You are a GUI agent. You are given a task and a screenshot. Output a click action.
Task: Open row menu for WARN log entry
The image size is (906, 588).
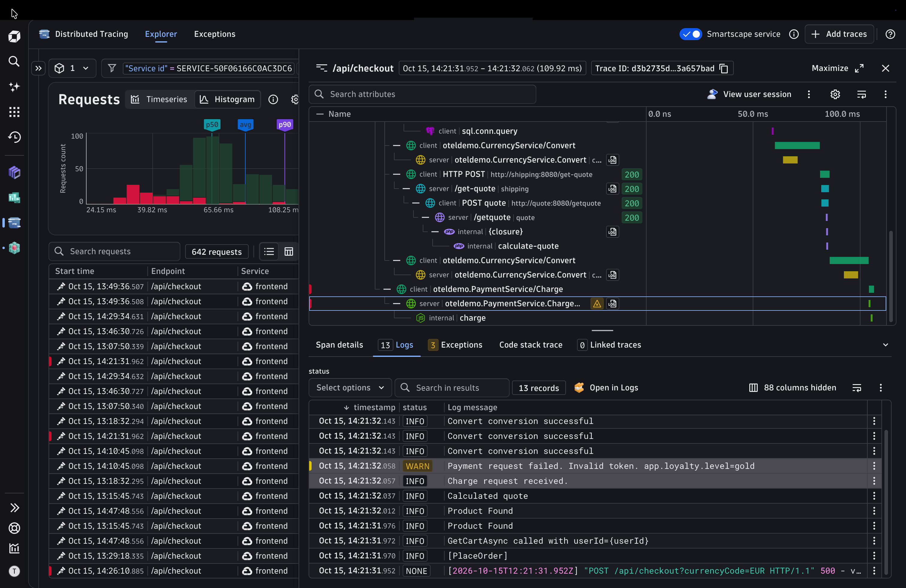click(874, 466)
